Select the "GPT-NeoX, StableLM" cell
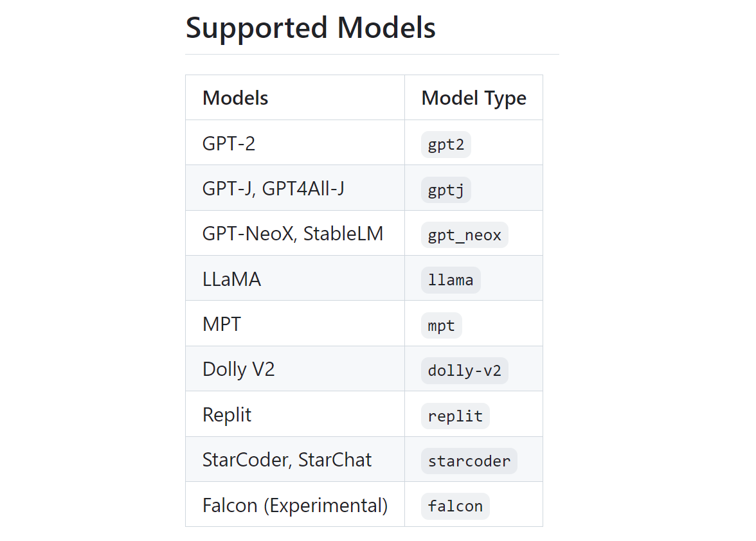The height and width of the screenshot is (541, 756). pos(292,233)
